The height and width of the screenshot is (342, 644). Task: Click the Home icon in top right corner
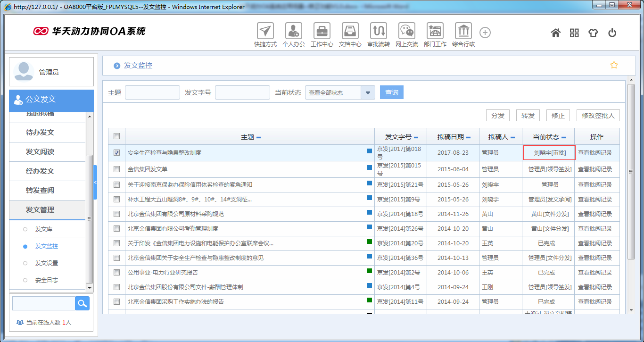(x=555, y=33)
